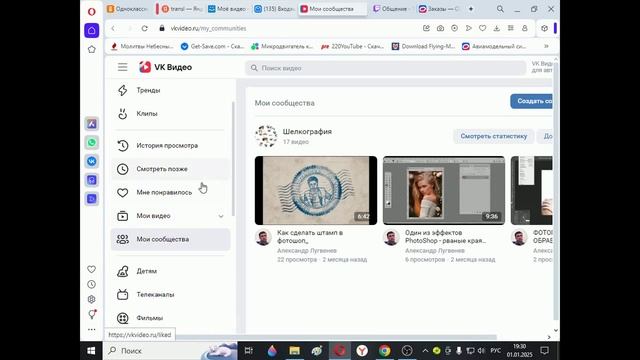Click Смотреть статистику button
The height and width of the screenshot is (360, 640).
[x=493, y=136]
